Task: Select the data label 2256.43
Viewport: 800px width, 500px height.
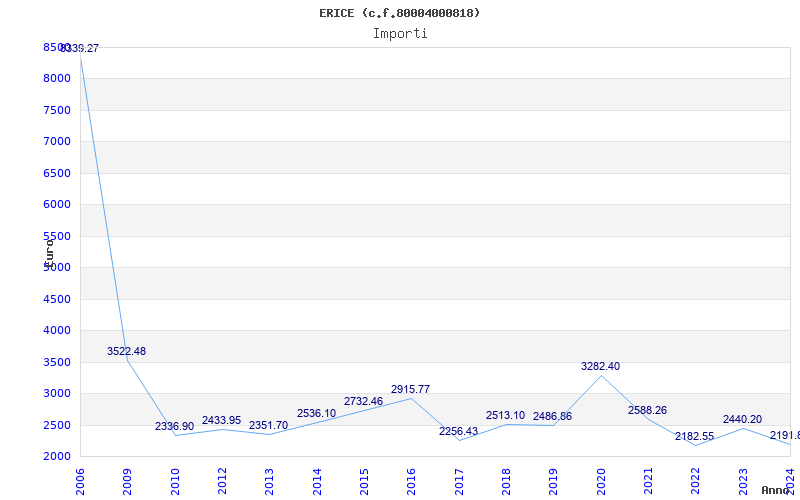Action: pyautogui.click(x=458, y=431)
